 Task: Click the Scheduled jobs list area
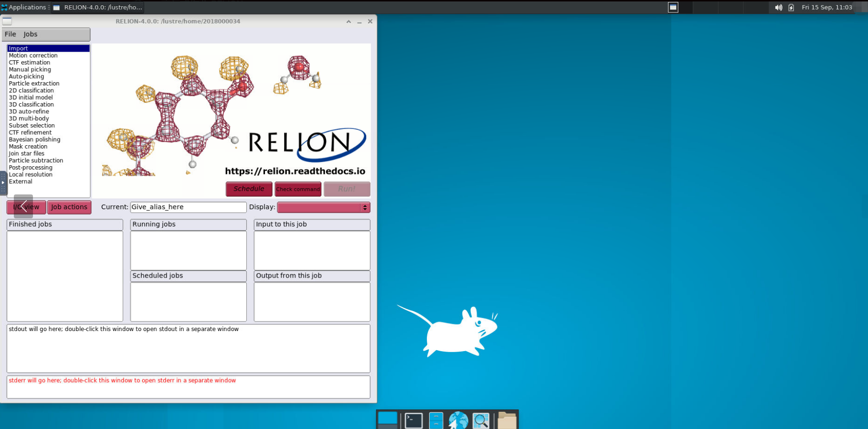coord(188,301)
